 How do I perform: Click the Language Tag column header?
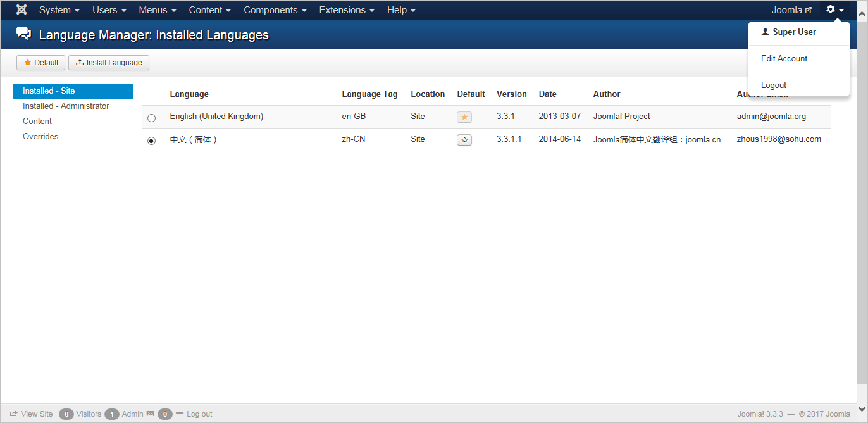tap(369, 94)
